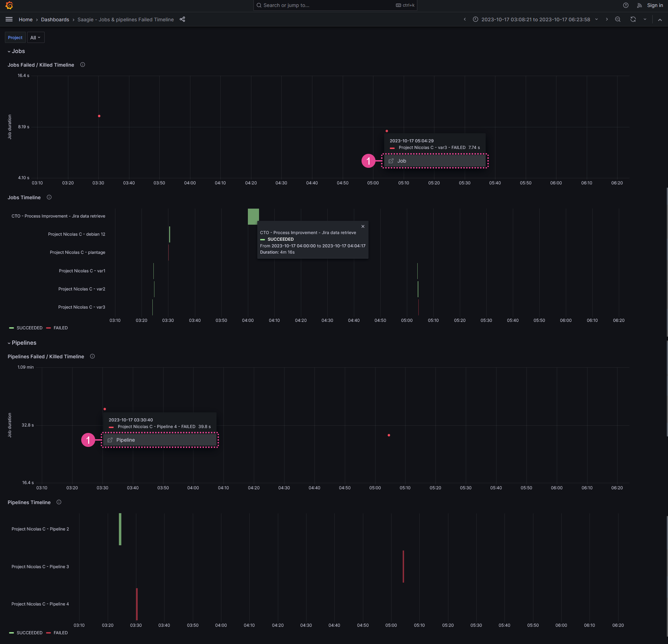Open the news feed RSS icon

tap(639, 5)
